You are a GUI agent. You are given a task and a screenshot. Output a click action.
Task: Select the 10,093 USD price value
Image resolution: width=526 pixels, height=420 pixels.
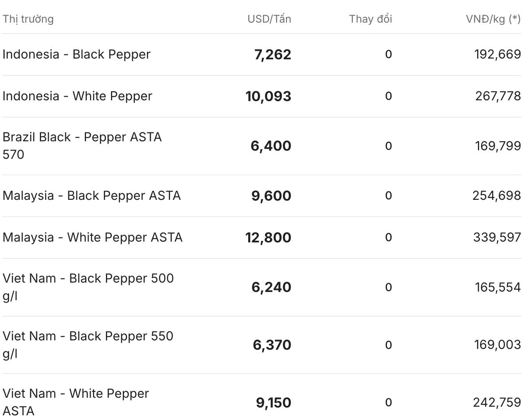(268, 96)
